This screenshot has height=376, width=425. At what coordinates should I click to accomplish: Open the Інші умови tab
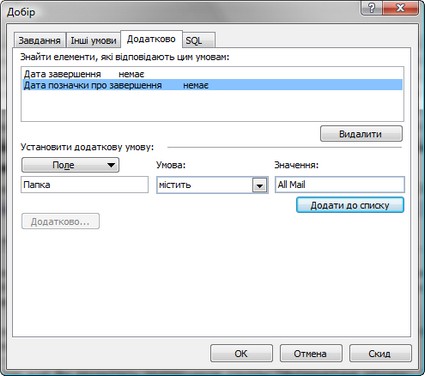tap(93, 40)
